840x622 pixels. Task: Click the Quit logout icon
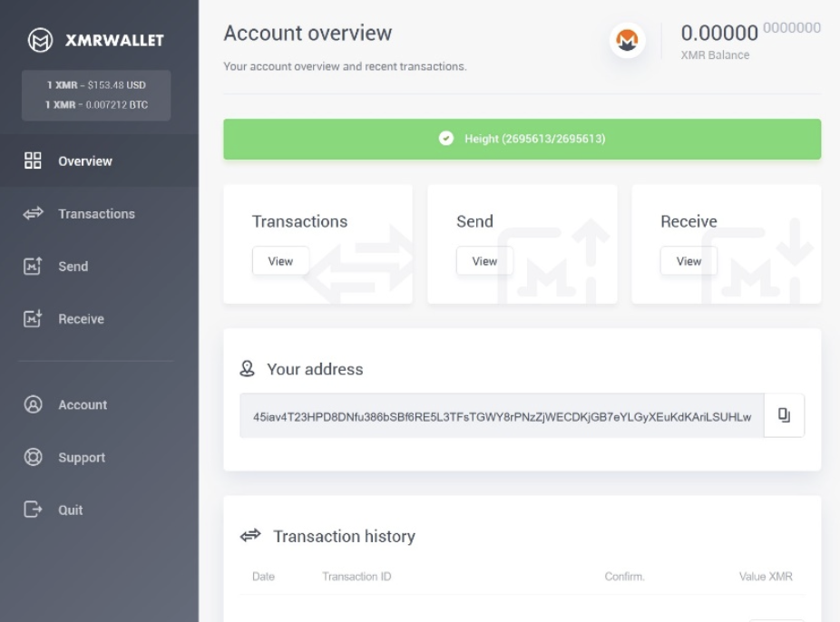(x=33, y=510)
